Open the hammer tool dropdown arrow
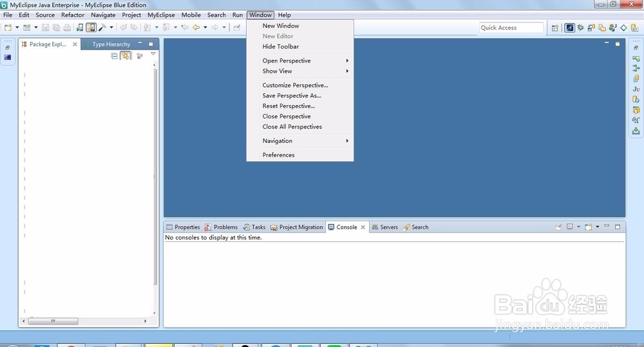 click(x=111, y=28)
